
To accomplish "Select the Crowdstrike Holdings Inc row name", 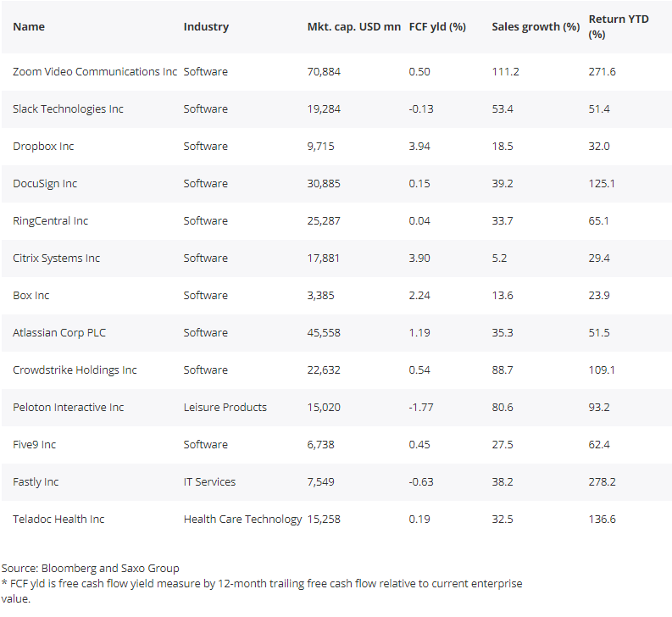I will (x=75, y=370).
